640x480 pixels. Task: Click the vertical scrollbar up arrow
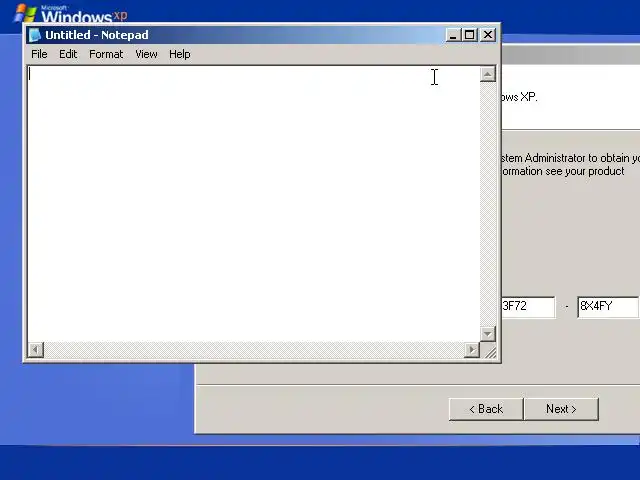(487, 74)
